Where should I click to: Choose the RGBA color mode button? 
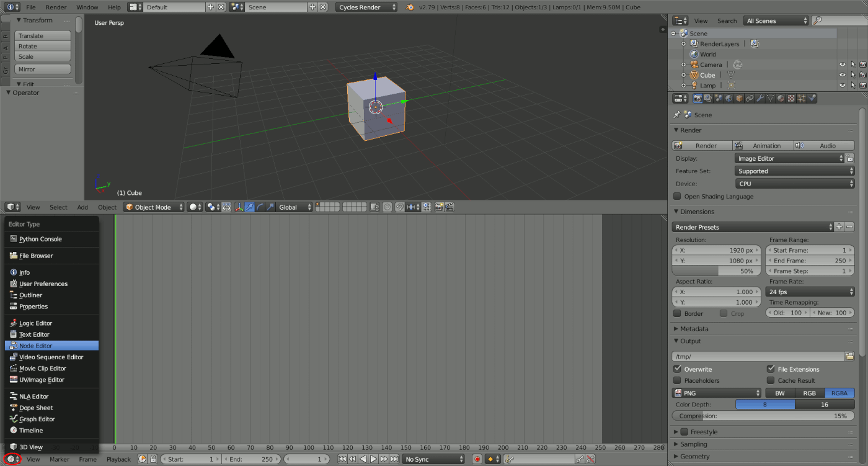pyautogui.click(x=839, y=392)
